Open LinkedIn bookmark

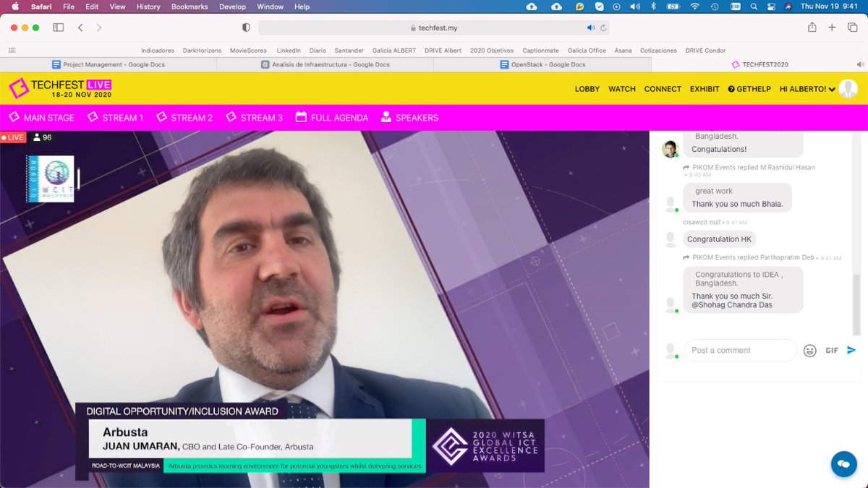click(289, 51)
